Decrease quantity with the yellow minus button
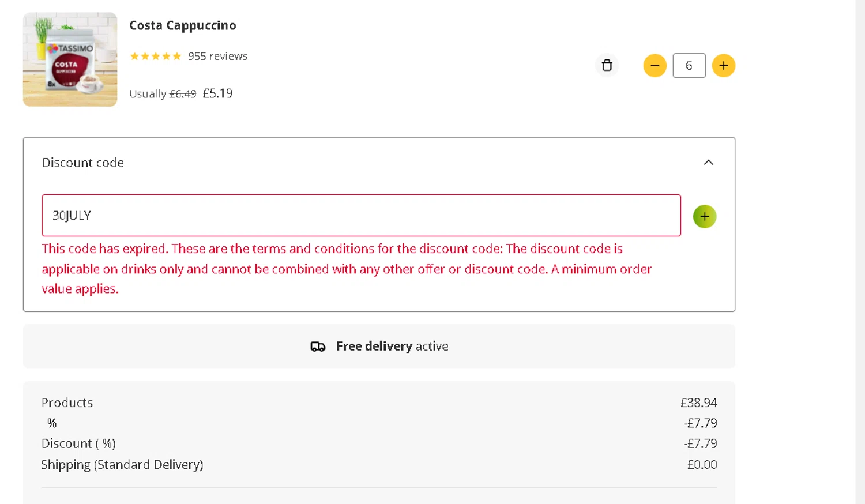The height and width of the screenshot is (504, 865). (655, 66)
